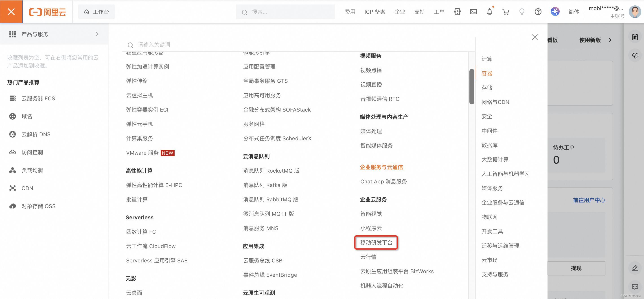Click the DNS icon for 云解析 DNS

13,134
